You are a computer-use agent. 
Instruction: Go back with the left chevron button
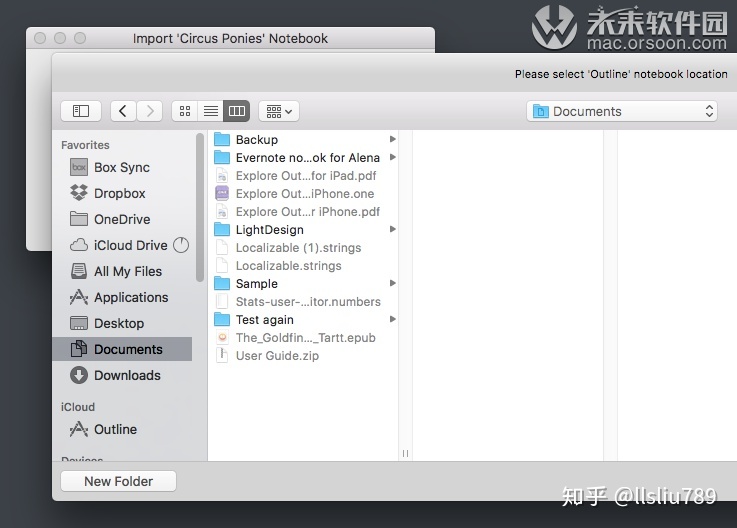pyautogui.click(x=123, y=111)
